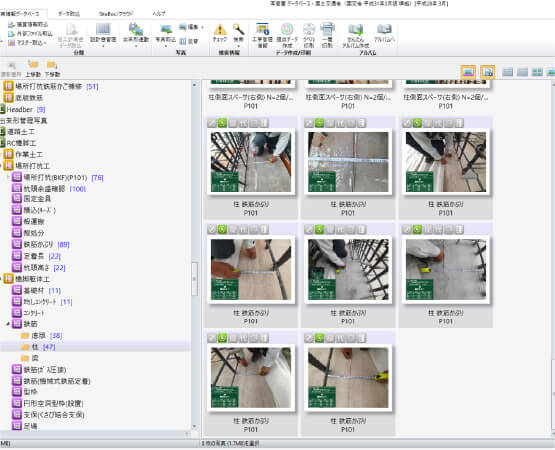Select 定着長 [22] tree item
555x450 pixels.
click(36, 256)
